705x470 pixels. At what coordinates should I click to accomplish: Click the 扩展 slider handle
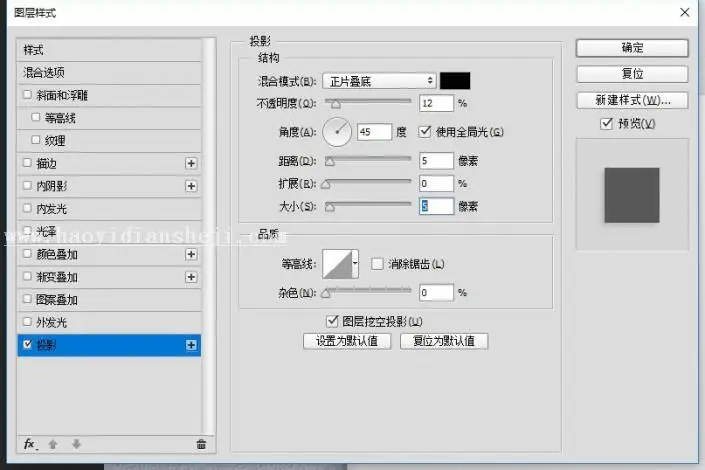pos(326,184)
